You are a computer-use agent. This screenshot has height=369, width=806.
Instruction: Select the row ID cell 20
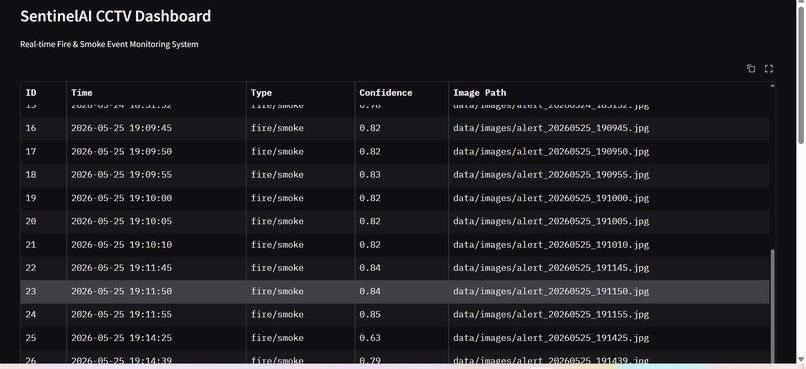[x=44, y=222]
